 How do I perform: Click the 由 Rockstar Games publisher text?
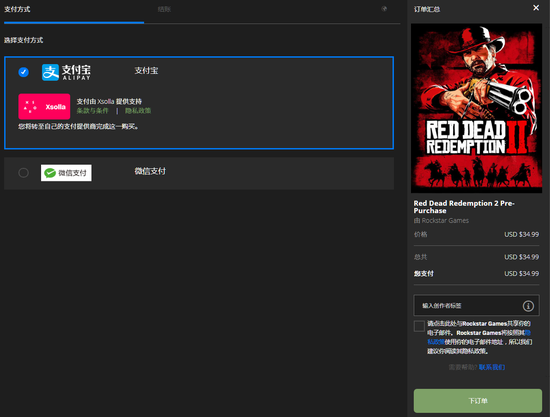pyautogui.click(x=441, y=221)
